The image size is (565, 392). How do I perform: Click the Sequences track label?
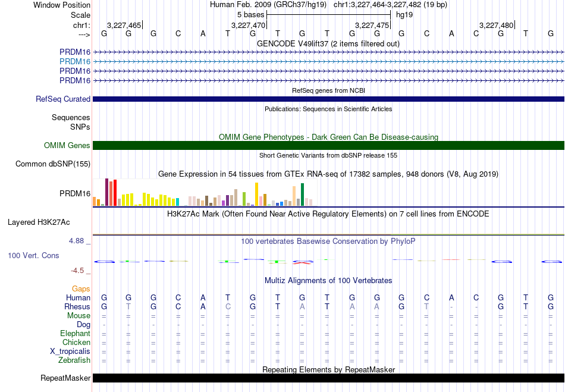point(71,117)
